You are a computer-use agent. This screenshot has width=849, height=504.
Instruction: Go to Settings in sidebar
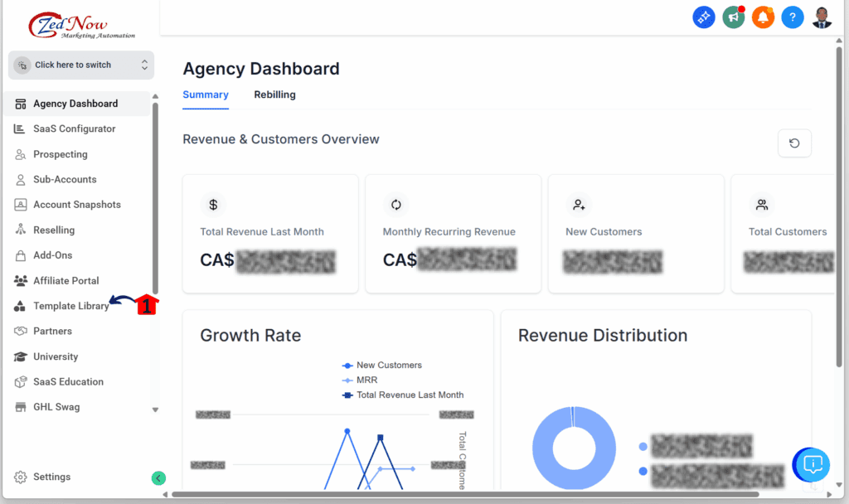(51, 477)
